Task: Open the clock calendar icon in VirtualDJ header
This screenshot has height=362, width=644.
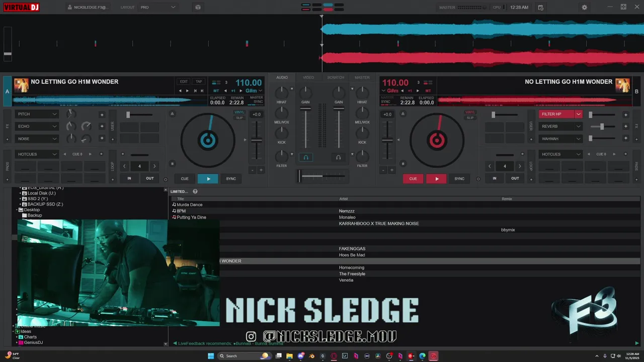Action: pos(540,8)
